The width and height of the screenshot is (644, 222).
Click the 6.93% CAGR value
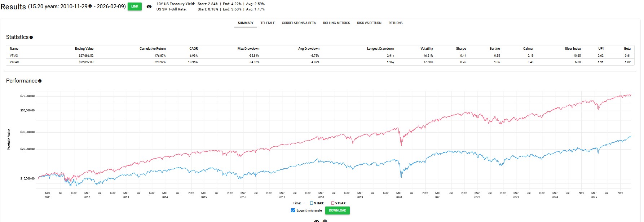194,56
